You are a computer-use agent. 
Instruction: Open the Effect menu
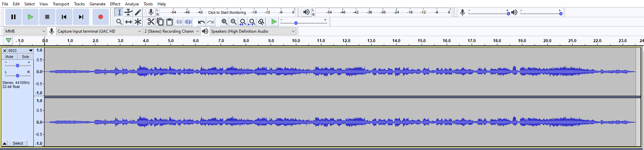pos(115,4)
